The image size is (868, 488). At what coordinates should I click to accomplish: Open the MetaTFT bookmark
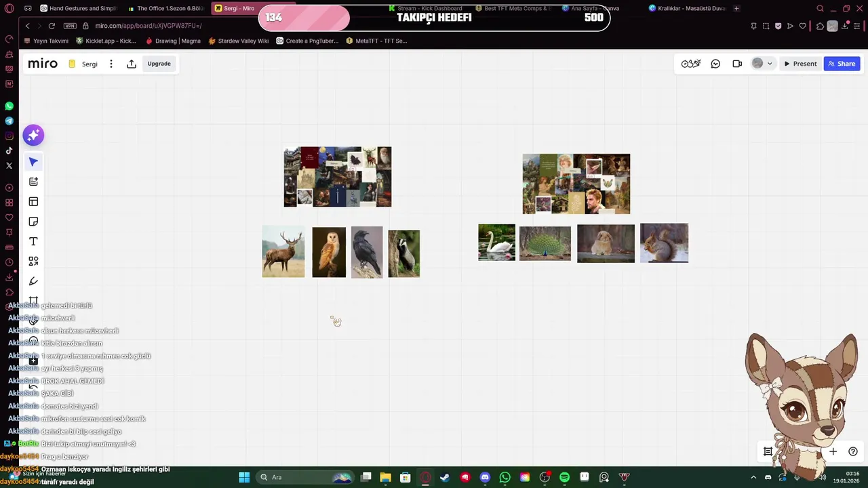[x=376, y=41]
